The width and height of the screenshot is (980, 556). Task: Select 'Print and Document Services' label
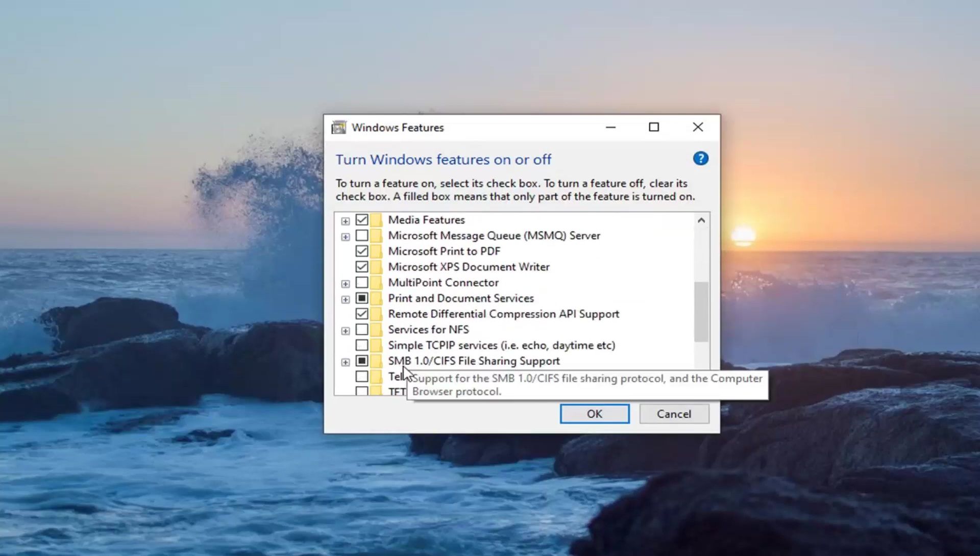[461, 298]
